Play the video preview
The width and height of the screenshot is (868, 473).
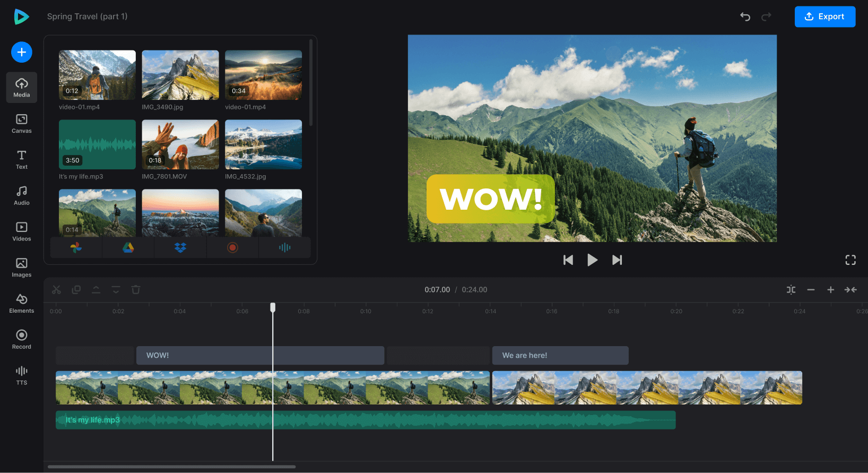pos(592,260)
